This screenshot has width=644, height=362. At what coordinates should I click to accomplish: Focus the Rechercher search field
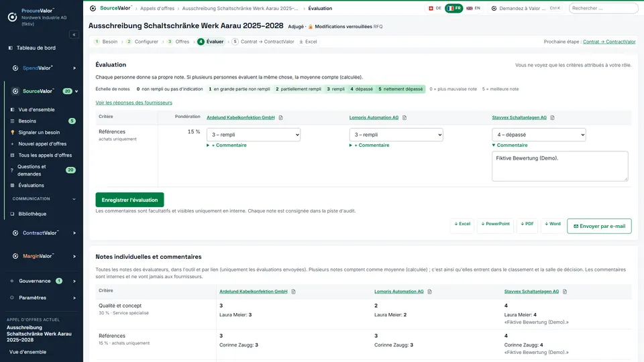pos(603,8)
